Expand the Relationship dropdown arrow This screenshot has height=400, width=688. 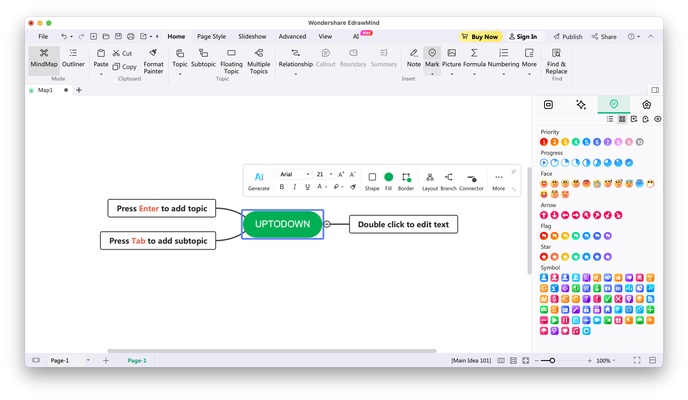click(296, 75)
